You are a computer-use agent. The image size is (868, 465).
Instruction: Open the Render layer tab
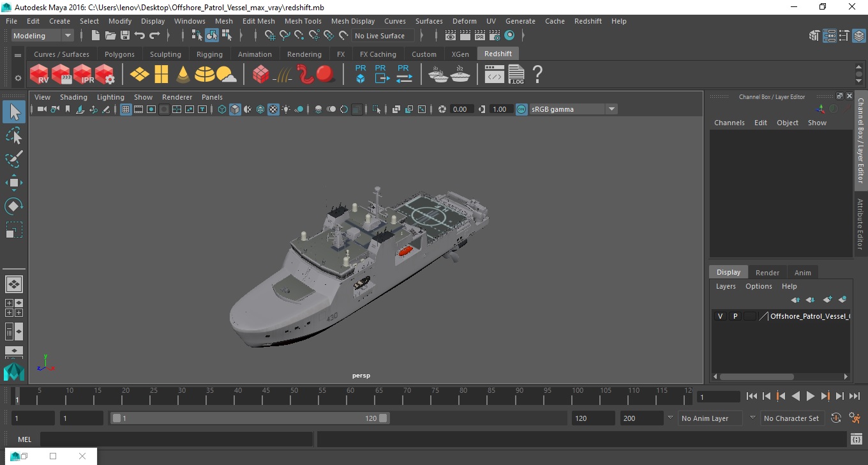click(x=767, y=273)
